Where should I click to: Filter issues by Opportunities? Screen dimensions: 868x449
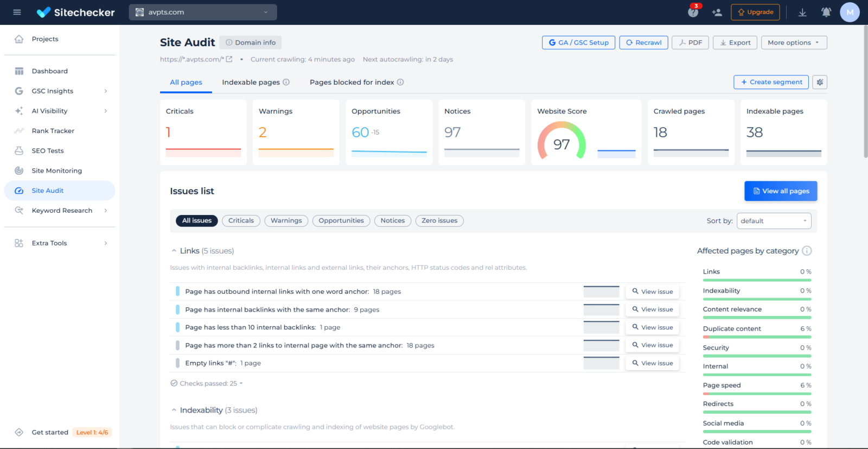(x=341, y=220)
